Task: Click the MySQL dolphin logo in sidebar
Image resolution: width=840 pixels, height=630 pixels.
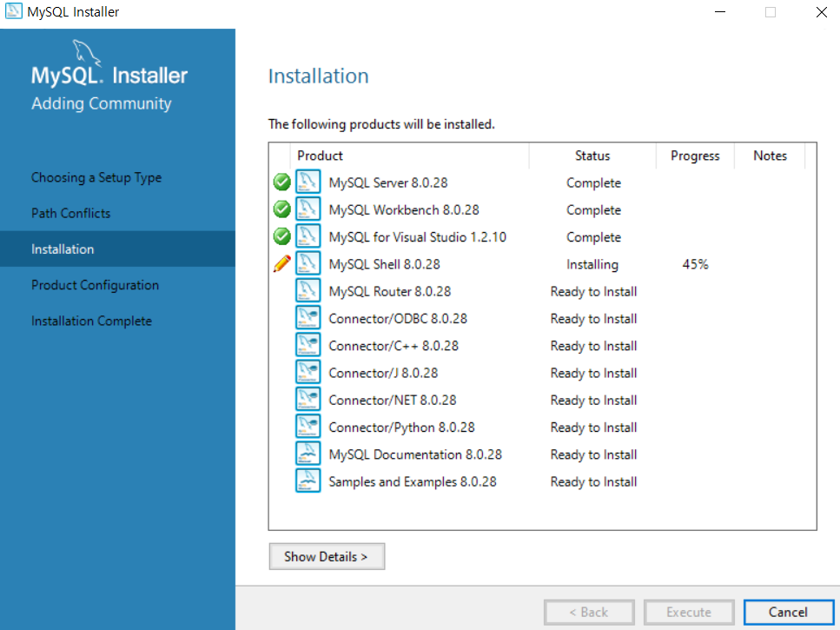Action: point(86,53)
